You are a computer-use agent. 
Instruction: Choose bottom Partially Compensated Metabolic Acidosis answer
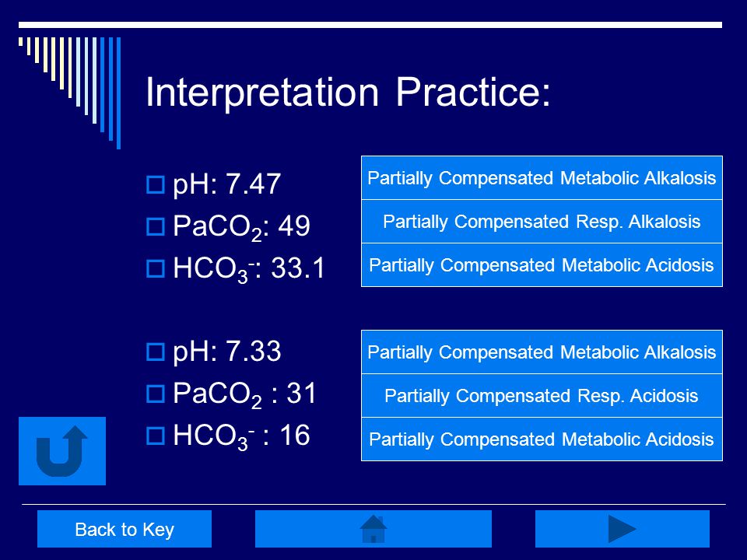(542, 439)
